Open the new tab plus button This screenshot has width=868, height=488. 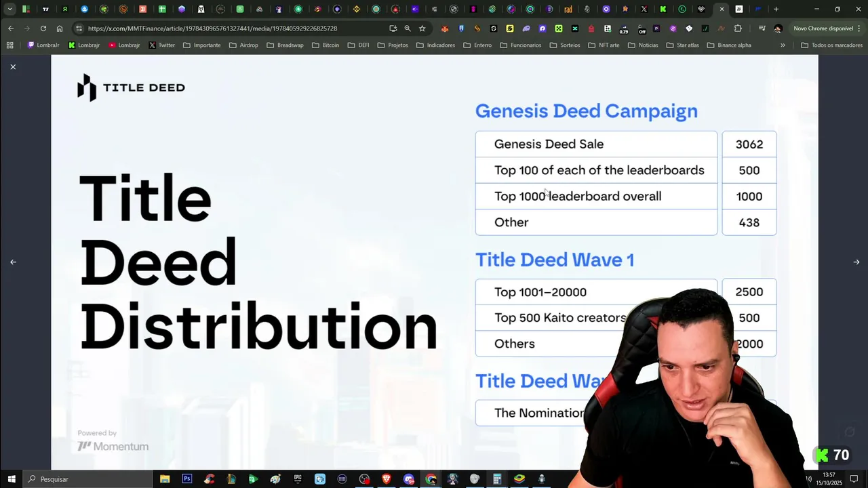coord(776,9)
